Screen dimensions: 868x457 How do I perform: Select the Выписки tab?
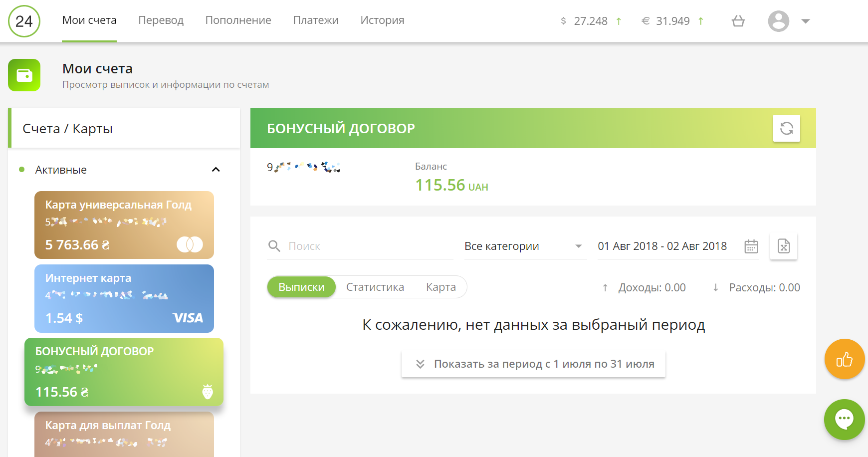tap(301, 287)
